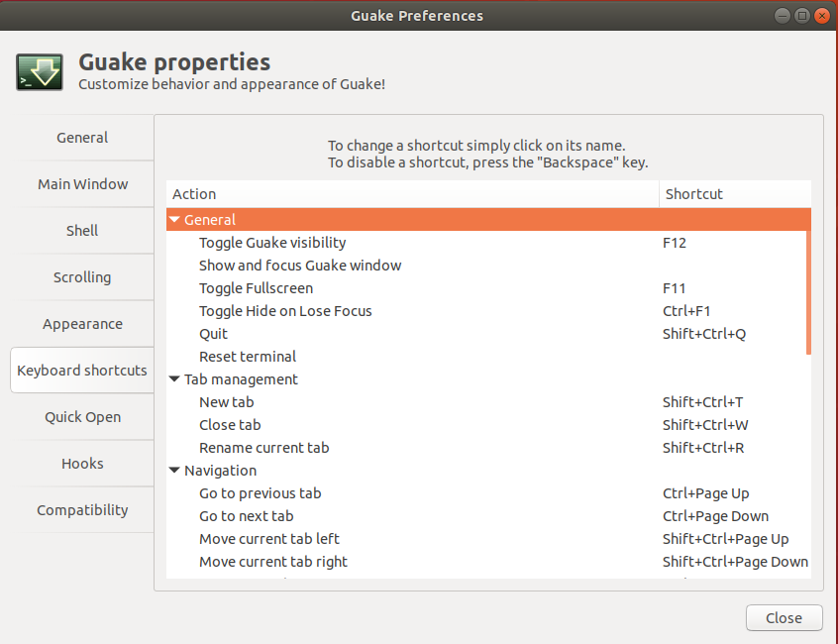Collapse the Tab management group

click(x=174, y=378)
